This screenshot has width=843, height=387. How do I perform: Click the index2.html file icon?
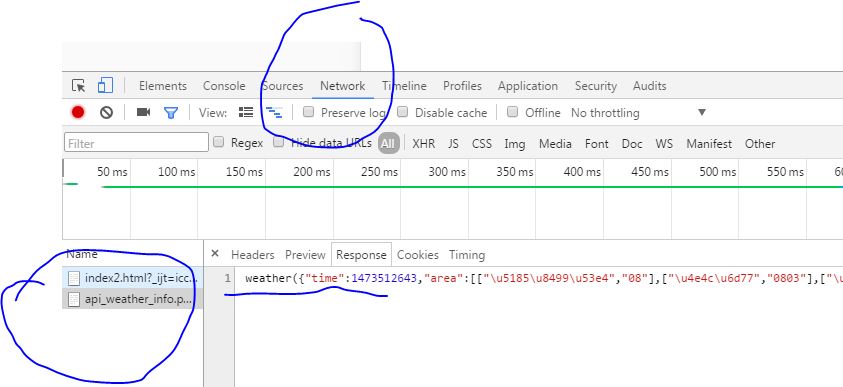(x=74, y=278)
